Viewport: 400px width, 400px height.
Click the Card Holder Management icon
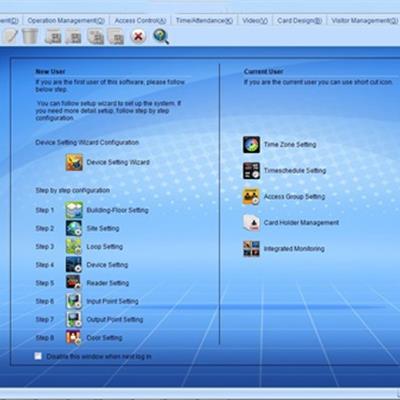[x=251, y=223]
